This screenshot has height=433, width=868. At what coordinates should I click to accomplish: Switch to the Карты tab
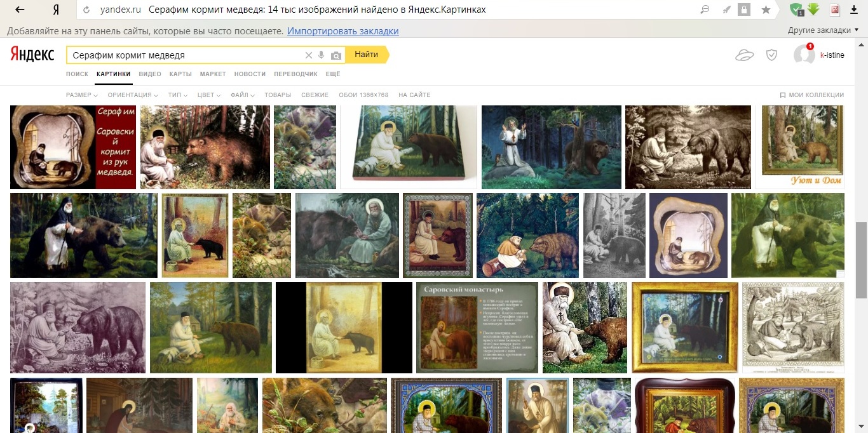(x=180, y=74)
